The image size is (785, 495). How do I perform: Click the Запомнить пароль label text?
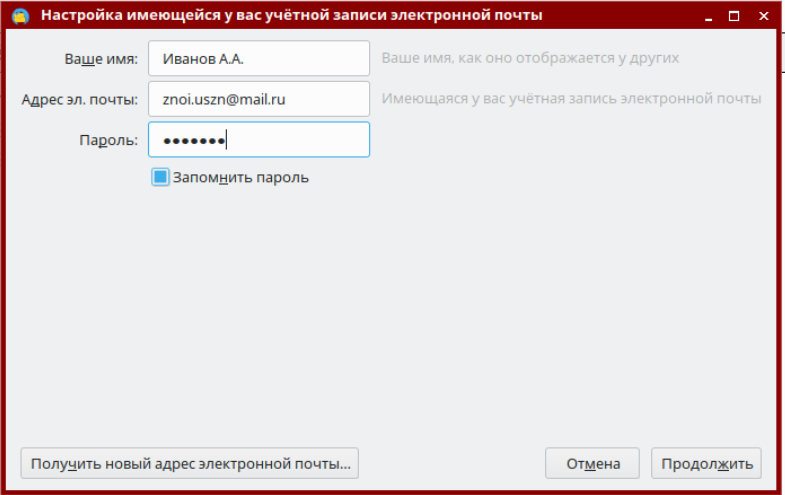241,178
